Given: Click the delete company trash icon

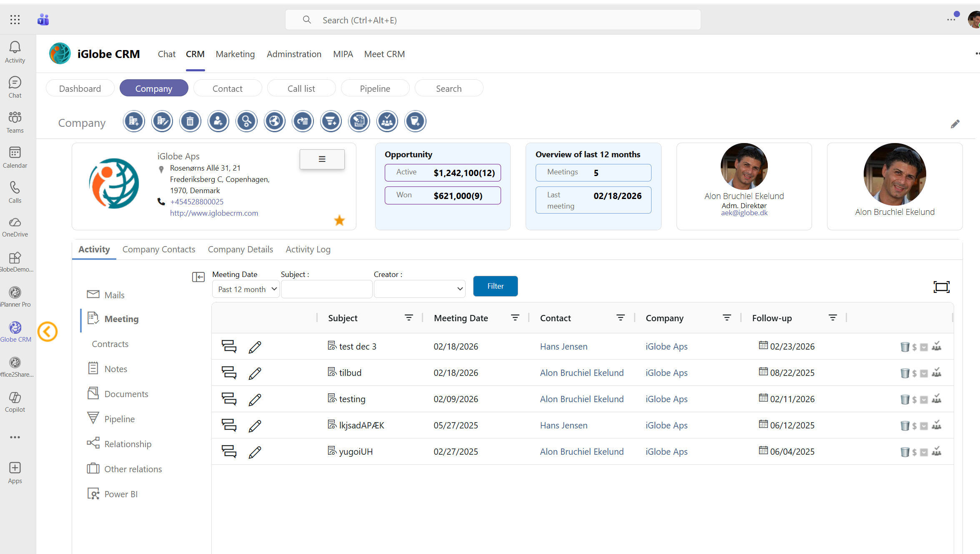Looking at the screenshot, I should 190,121.
